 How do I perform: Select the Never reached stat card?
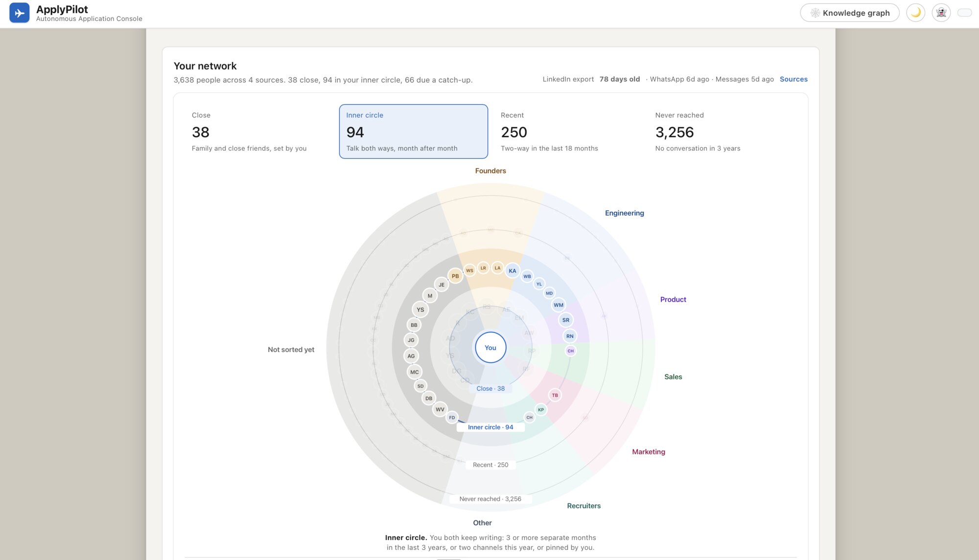point(723,132)
